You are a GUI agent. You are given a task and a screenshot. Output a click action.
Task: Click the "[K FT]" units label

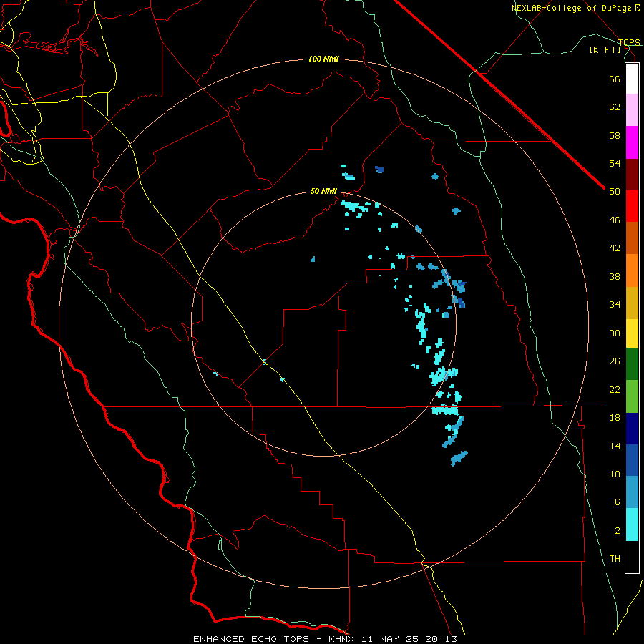(605, 49)
